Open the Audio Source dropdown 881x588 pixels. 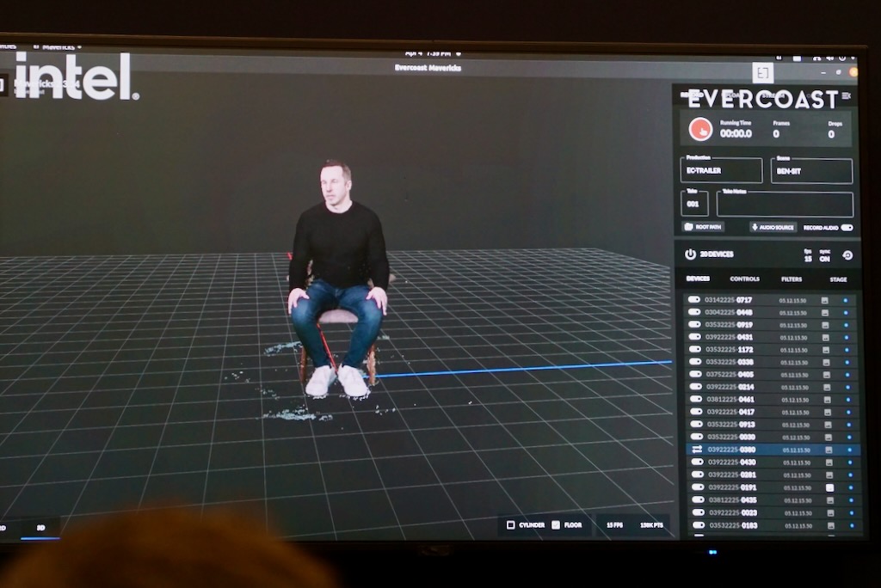coord(773,228)
